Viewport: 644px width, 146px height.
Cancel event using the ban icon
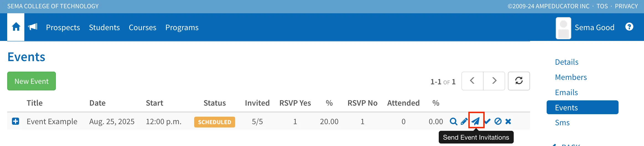point(498,121)
